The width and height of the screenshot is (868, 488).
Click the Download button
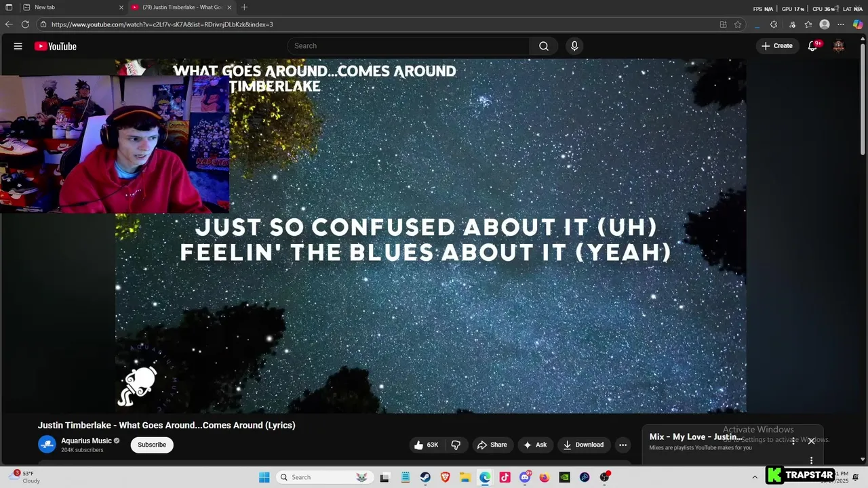[583, 445]
